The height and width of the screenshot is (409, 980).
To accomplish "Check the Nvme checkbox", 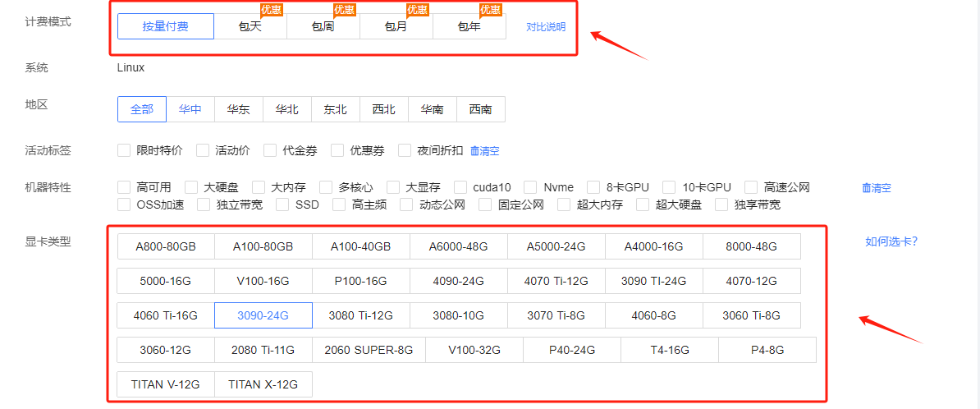I will click(x=530, y=187).
